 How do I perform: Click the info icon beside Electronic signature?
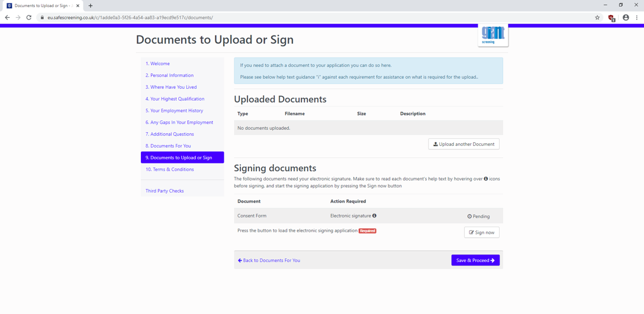[375, 216]
